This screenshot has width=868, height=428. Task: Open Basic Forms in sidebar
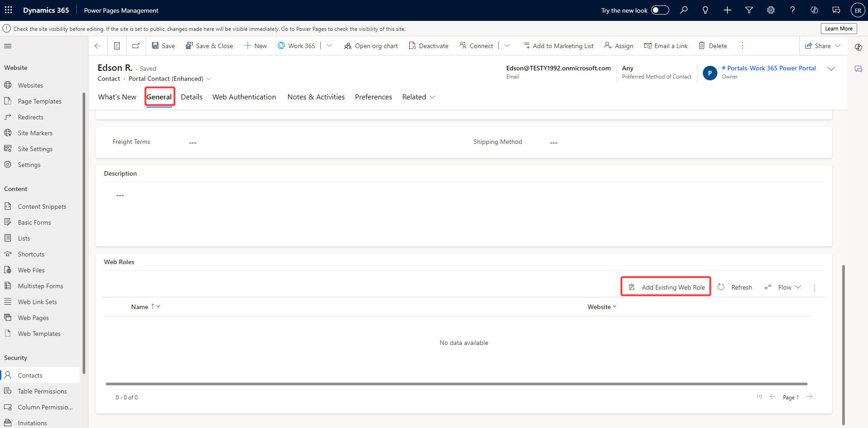coord(40,222)
